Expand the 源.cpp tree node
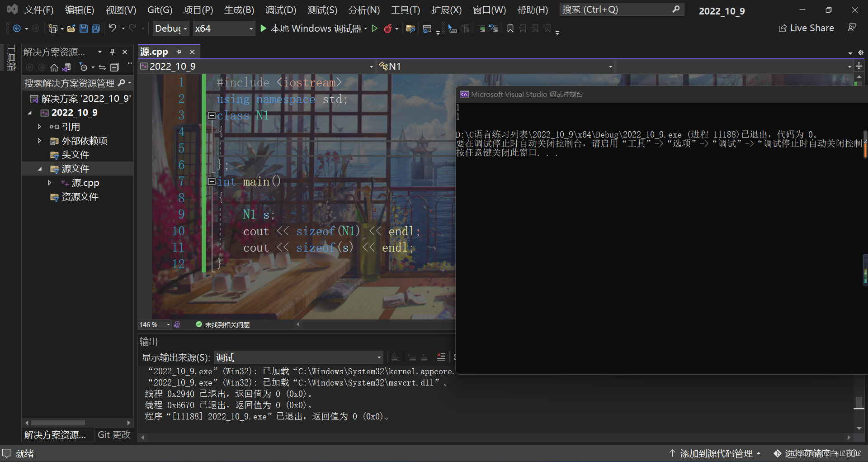This screenshot has width=868, height=462. (49, 183)
